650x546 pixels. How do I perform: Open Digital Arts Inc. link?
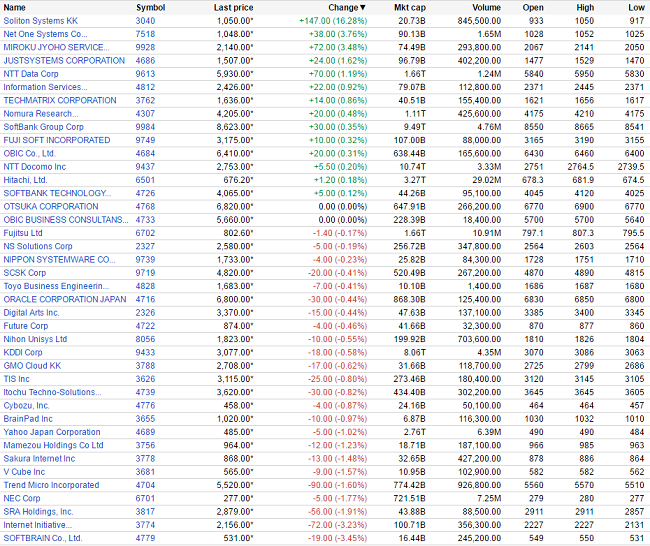[x=31, y=313]
